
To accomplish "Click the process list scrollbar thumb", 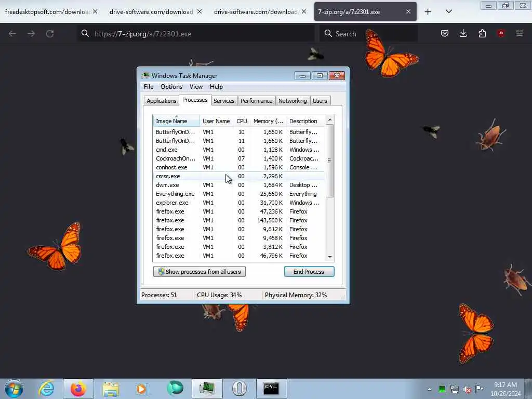I will [329, 161].
